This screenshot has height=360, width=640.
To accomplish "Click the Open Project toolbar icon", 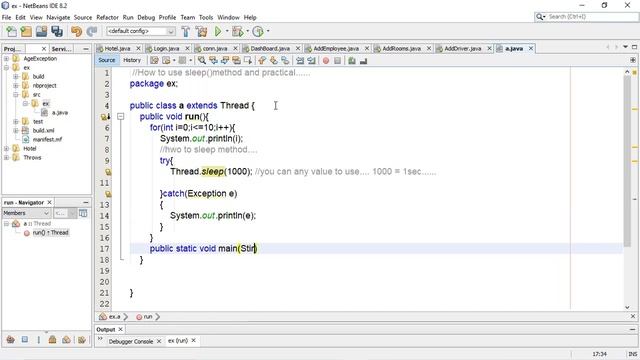I will point(41,31).
